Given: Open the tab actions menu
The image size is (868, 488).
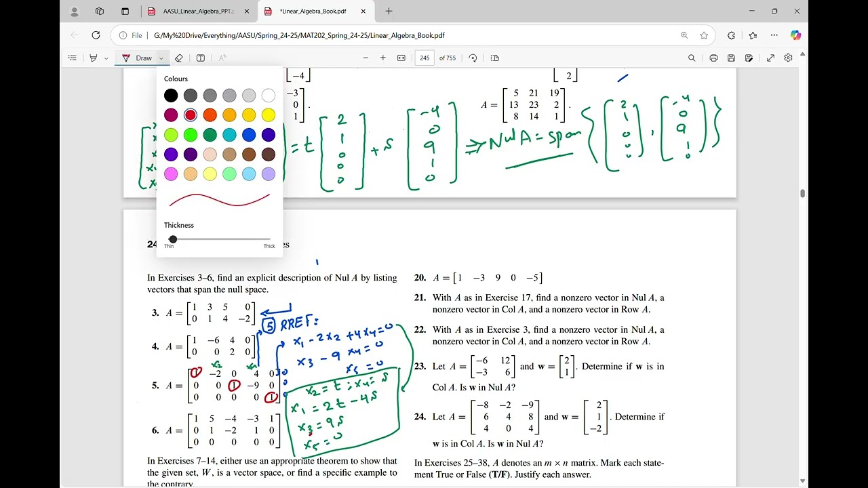Looking at the screenshot, I should [x=125, y=12].
